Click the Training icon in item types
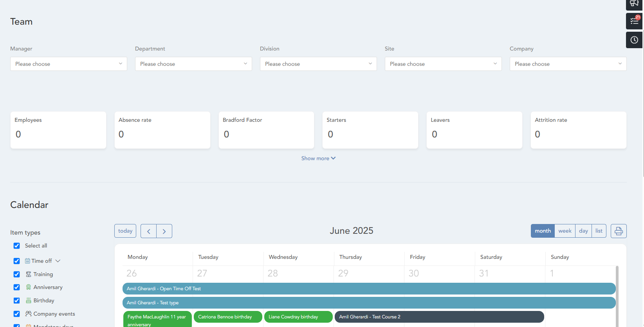644x327 pixels. tap(29, 274)
